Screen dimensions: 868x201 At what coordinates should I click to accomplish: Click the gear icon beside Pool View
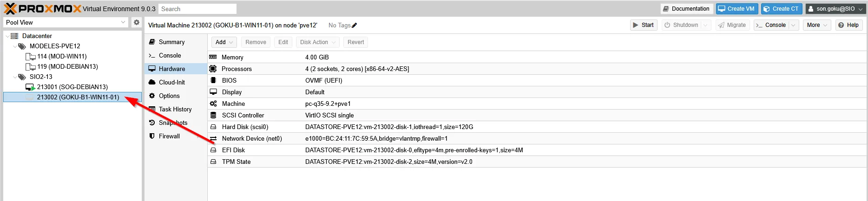pos(136,22)
